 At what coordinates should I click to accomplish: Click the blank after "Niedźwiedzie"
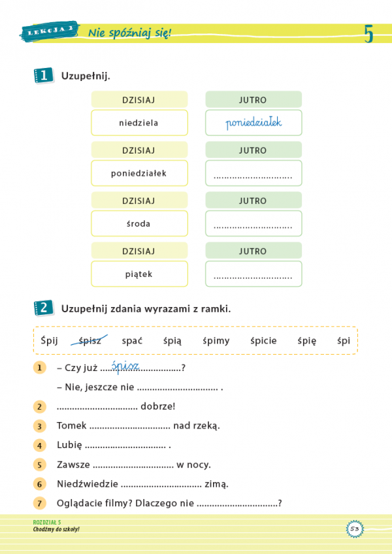point(161,485)
